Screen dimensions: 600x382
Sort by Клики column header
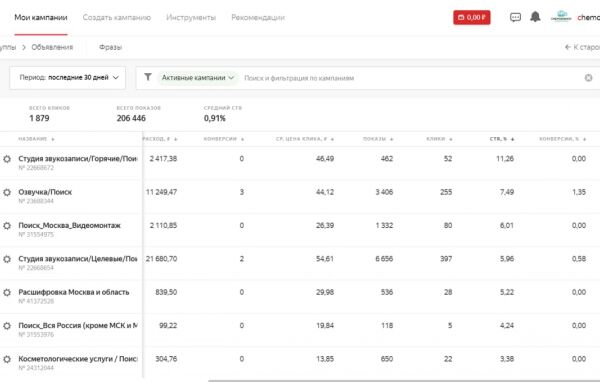coord(439,139)
